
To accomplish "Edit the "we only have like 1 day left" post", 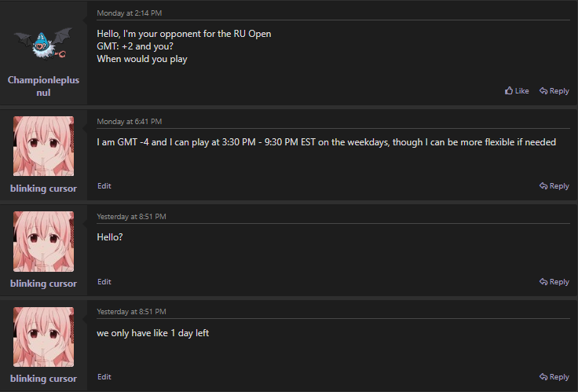I will pos(104,377).
